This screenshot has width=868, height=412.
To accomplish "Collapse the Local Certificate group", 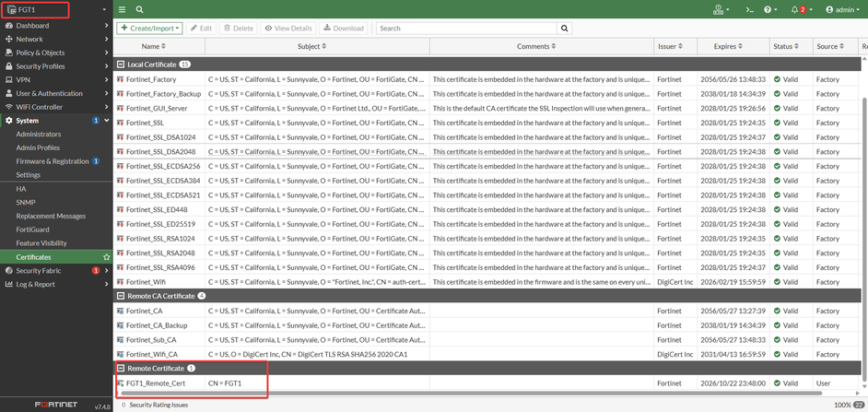I will (x=121, y=65).
